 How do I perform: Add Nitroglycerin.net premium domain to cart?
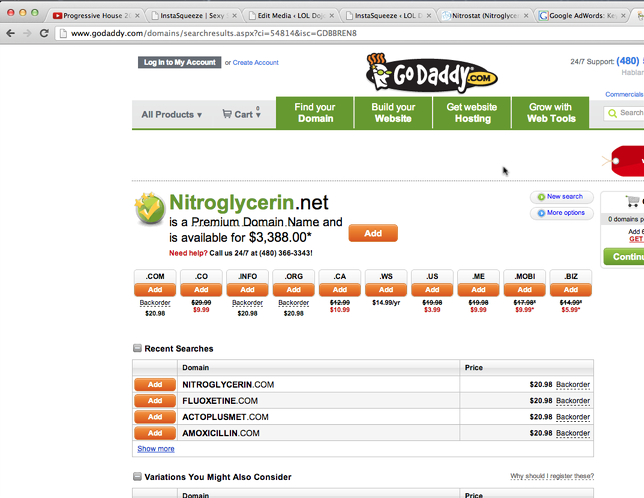pyautogui.click(x=372, y=233)
